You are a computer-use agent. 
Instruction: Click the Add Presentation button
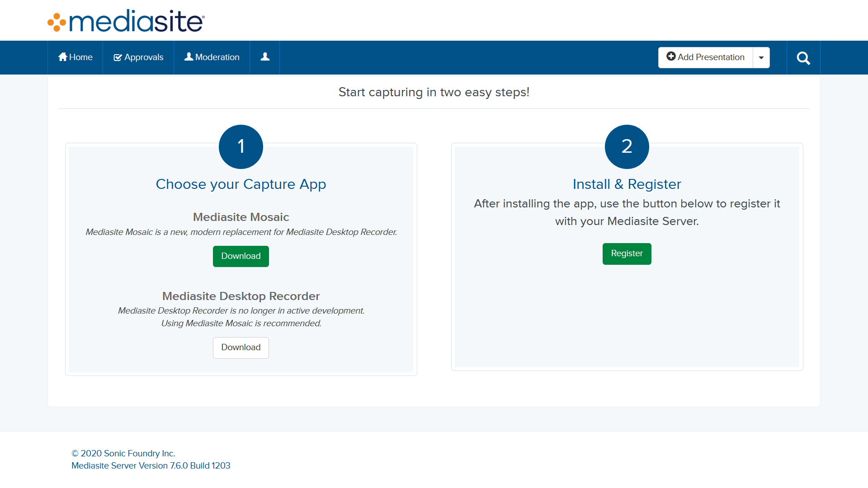(x=705, y=57)
